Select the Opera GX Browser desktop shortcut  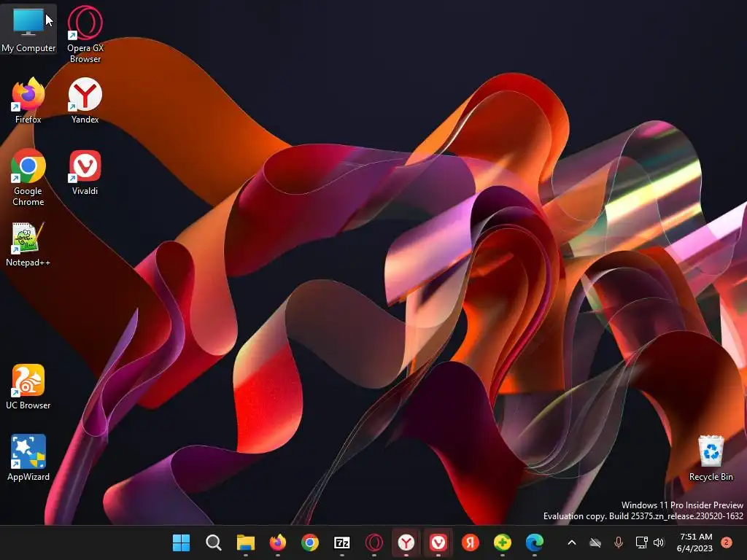[85, 34]
